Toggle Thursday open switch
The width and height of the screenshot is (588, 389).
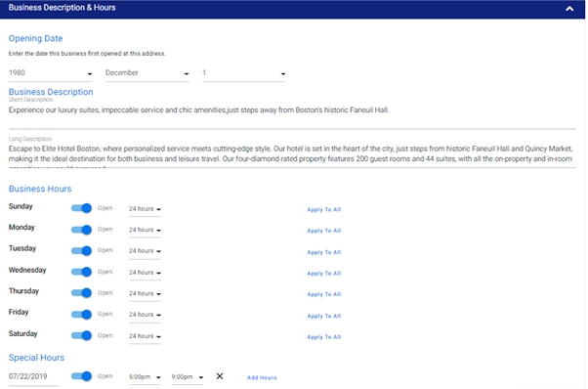[81, 292]
